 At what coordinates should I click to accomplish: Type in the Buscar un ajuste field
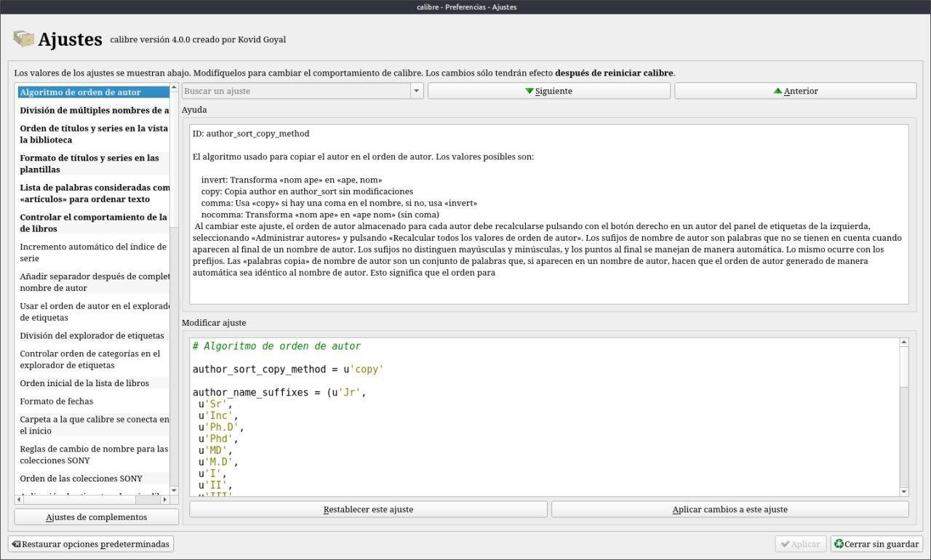(x=295, y=91)
